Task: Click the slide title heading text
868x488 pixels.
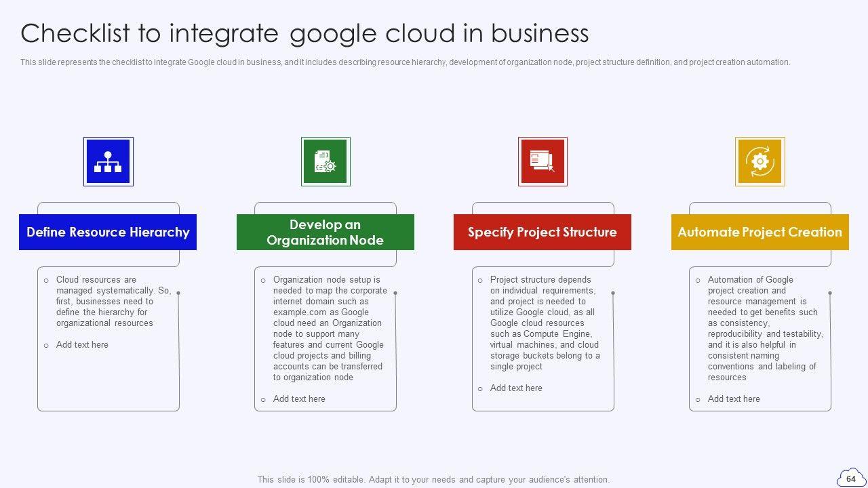Action: 304,33
